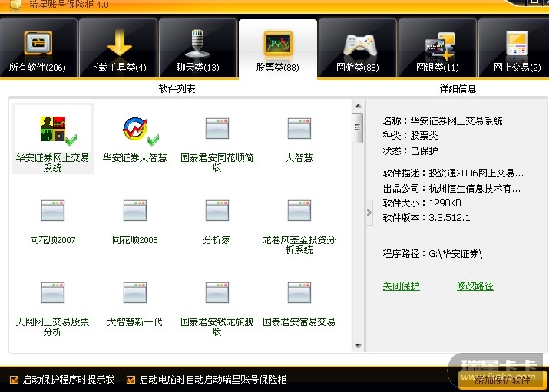Click the software list scroll-up arrow
The width and height of the screenshot is (549, 392).
coord(358,106)
